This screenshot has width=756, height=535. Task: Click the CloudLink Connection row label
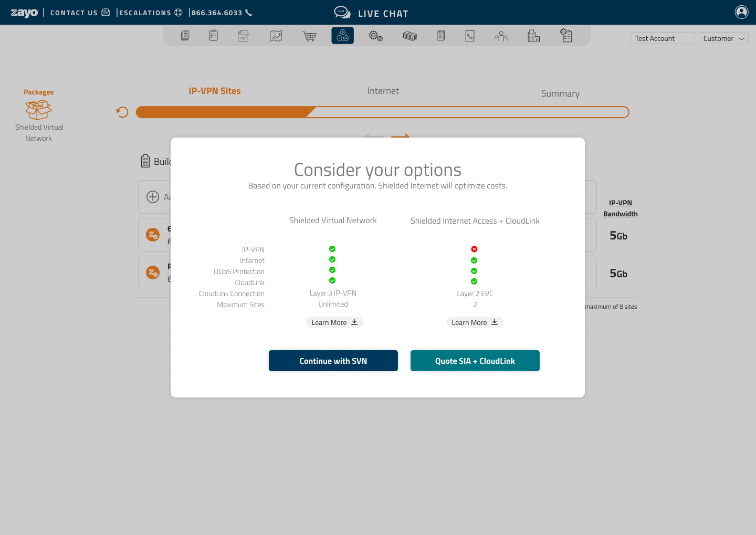point(232,293)
